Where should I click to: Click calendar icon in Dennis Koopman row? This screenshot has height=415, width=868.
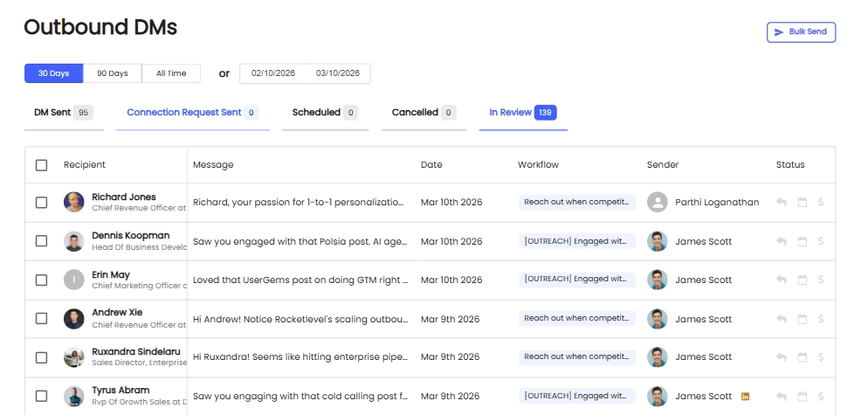[803, 242]
